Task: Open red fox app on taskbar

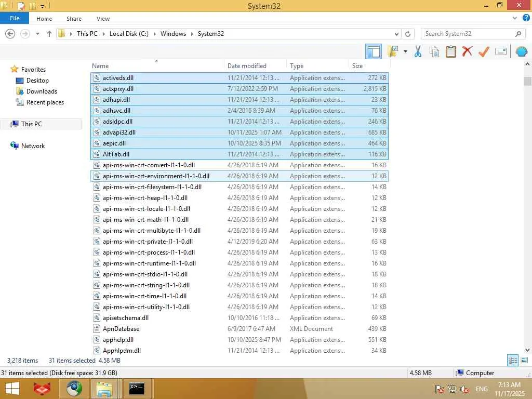Action: pos(42,389)
